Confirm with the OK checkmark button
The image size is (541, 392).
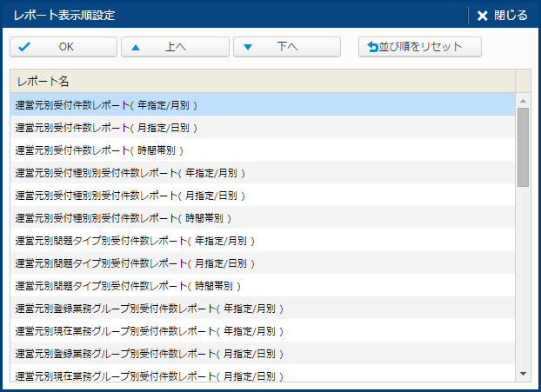click(63, 47)
